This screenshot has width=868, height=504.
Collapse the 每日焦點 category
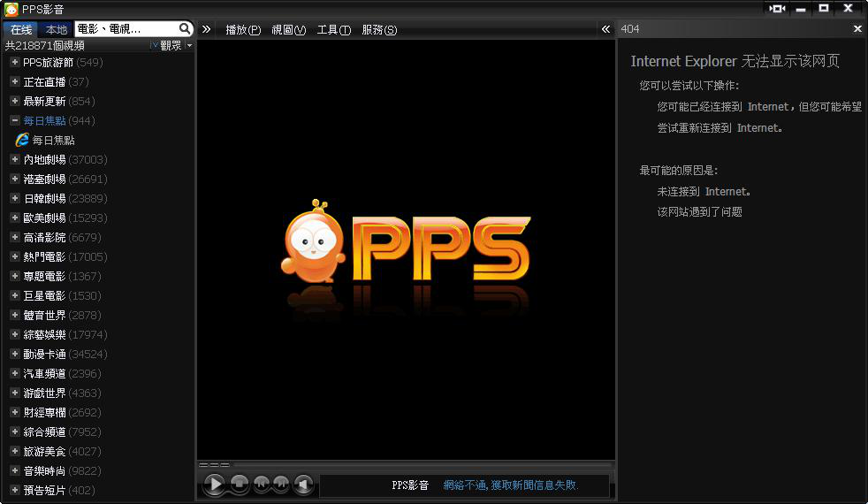(x=15, y=120)
